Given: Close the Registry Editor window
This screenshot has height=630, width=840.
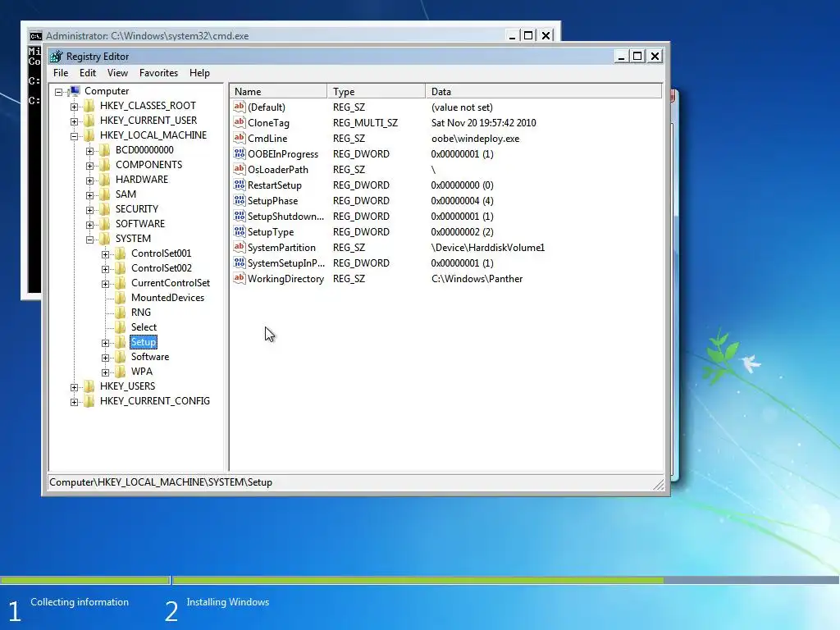Looking at the screenshot, I should [x=655, y=57].
